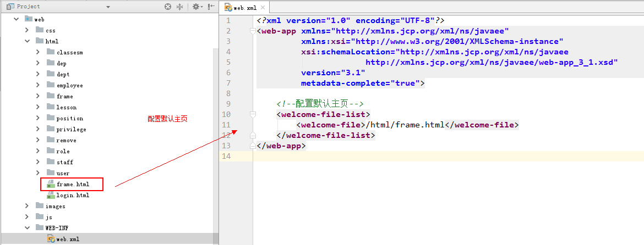This screenshot has height=245, width=644.
Task: Click the login.html file icon
Action: [x=50, y=195]
